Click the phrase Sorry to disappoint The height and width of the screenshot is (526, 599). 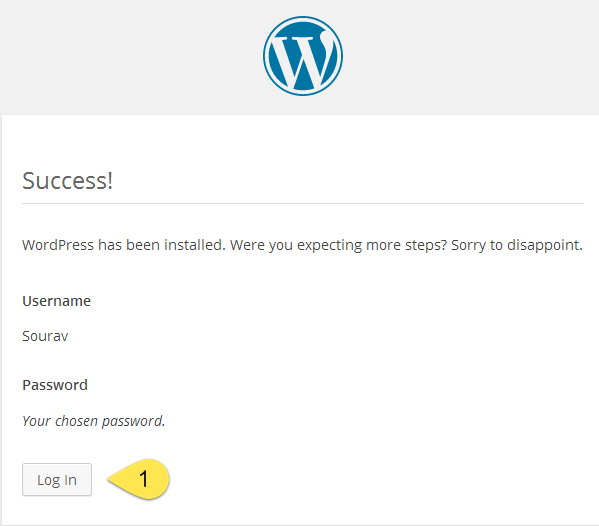pos(516,245)
